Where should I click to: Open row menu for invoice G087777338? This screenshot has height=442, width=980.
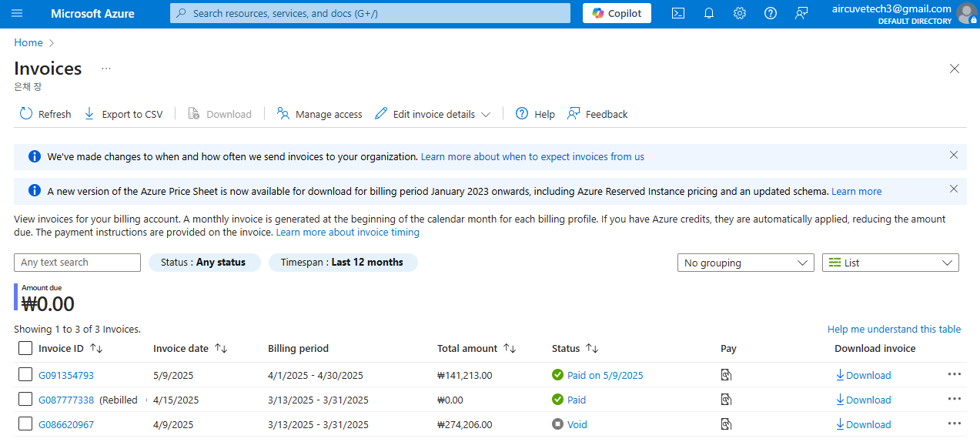[955, 399]
